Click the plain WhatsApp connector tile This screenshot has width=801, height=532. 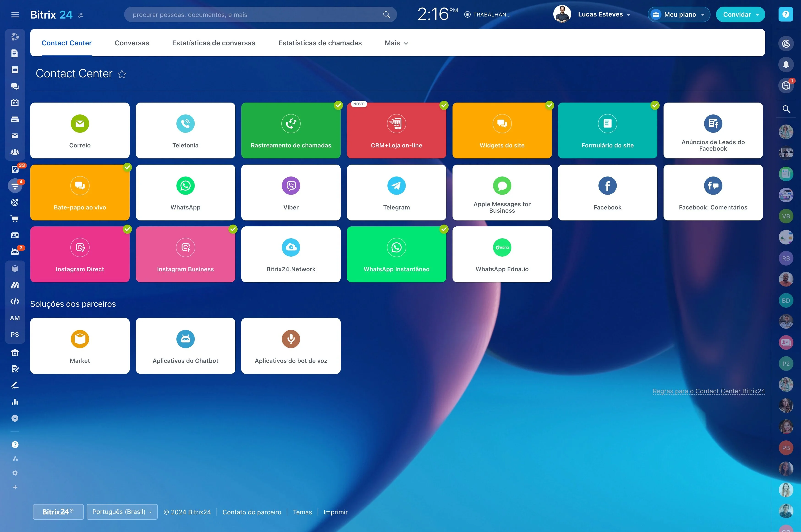[x=185, y=192]
